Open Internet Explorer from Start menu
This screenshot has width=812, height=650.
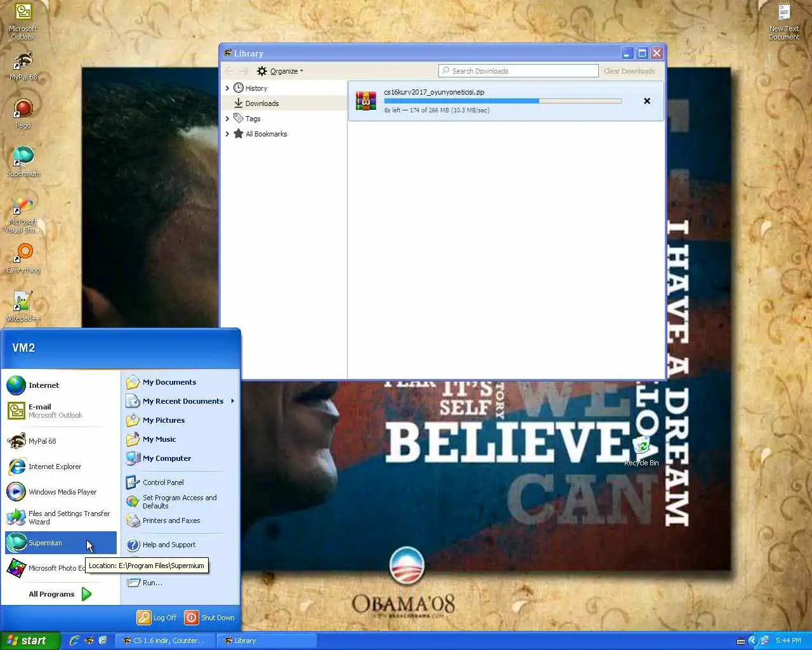pos(61,467)
